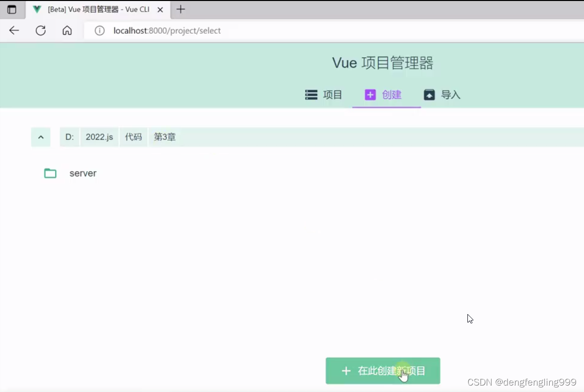584x392 pixels.
Task: Switch to the 创建 tab
Action: click(383, 95)
